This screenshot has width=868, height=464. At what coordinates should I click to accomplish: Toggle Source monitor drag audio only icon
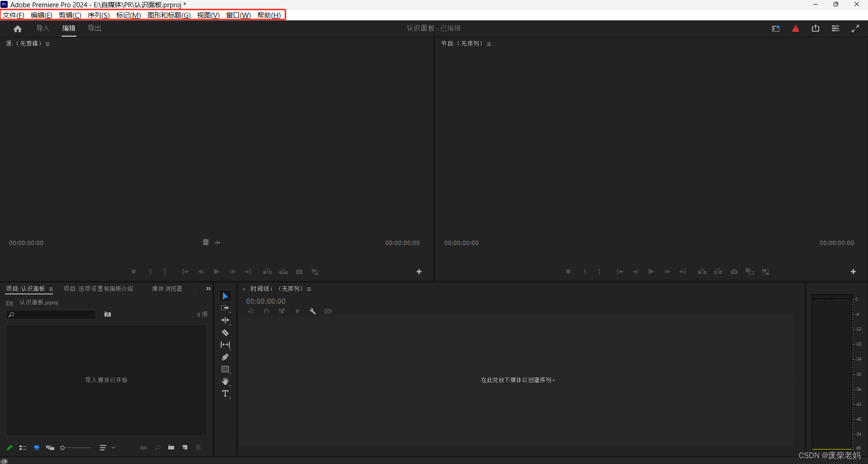218,242
